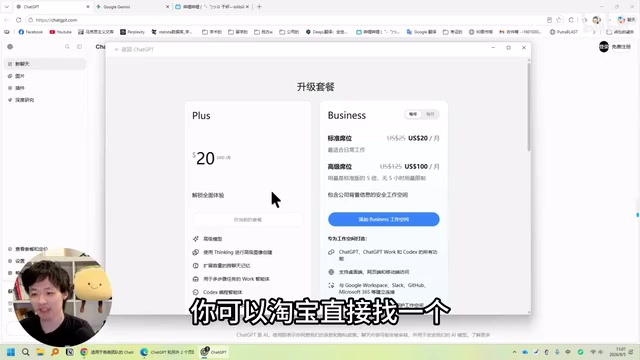
Task: Open the Facebook bookmark
Action: click(31, 32)
